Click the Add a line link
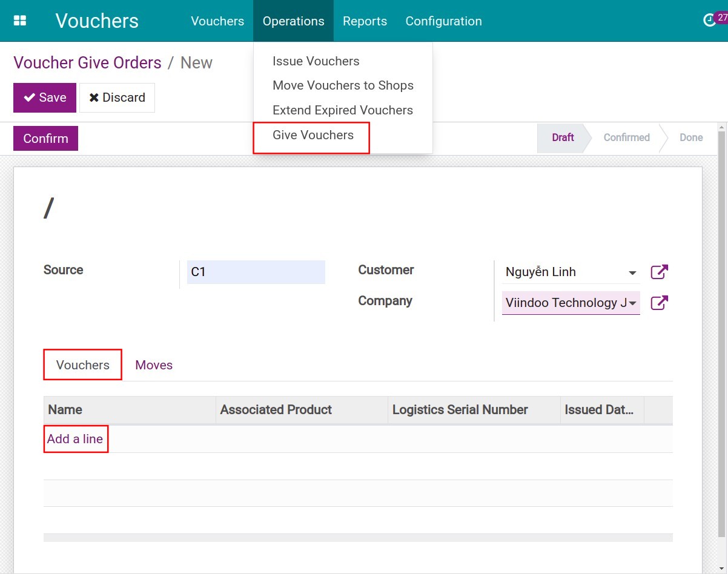 tap(75, 439)
